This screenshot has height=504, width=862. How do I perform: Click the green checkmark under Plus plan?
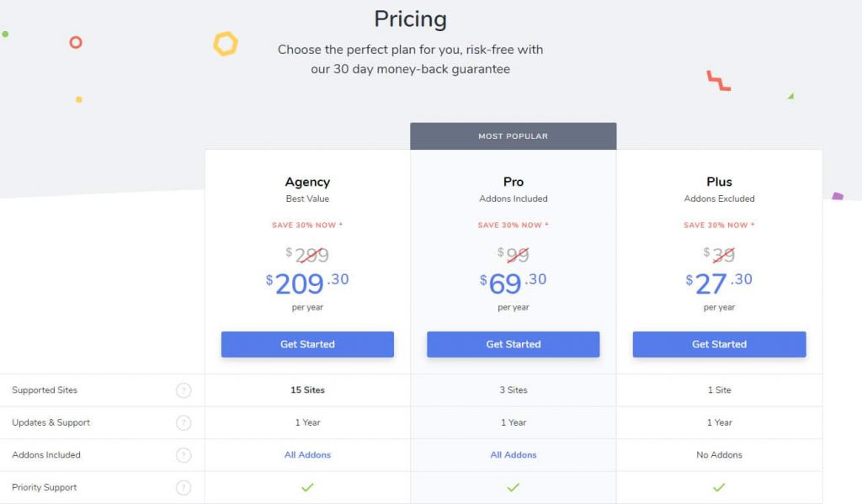(719, 487)
